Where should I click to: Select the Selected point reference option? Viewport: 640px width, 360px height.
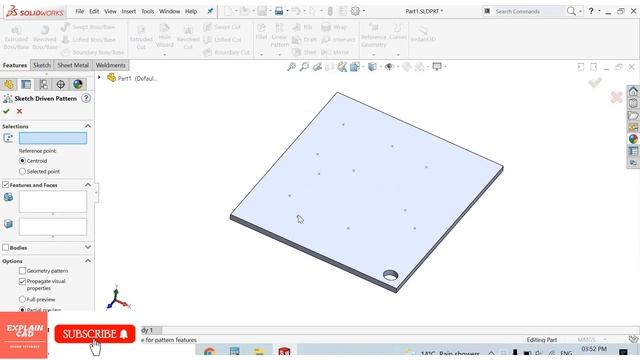click(x=22, y=171)
